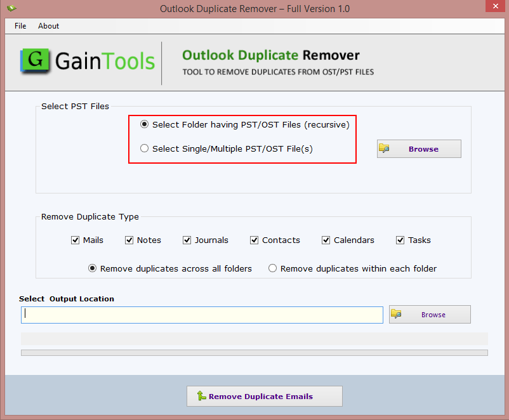
Task: Click the output location text field
Action: click(x=202, y=315)
